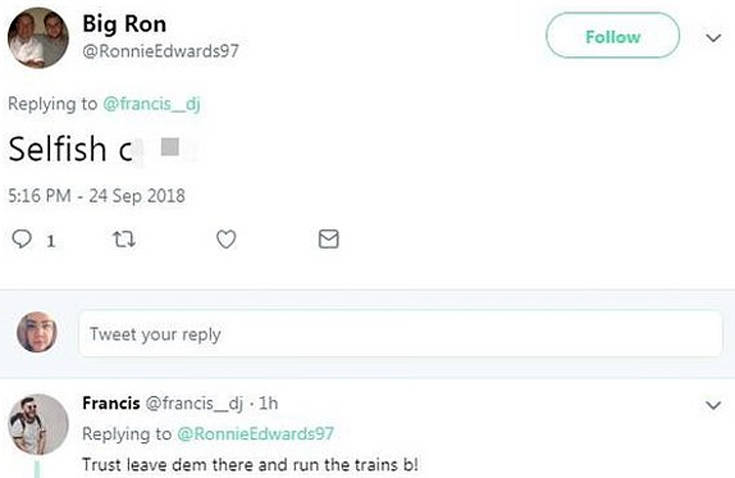Click the reply speech bubble icon

(x=21, y=239)
